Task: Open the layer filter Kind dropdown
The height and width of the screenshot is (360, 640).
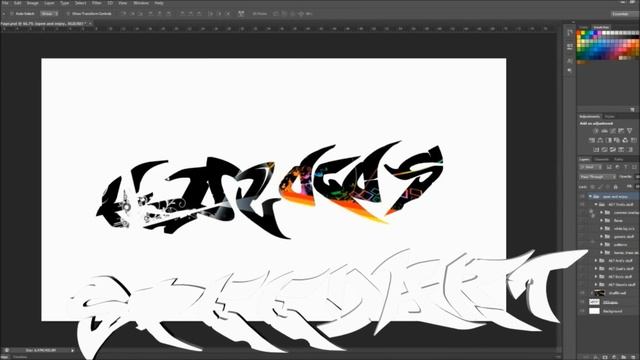Action: (591, 167)
